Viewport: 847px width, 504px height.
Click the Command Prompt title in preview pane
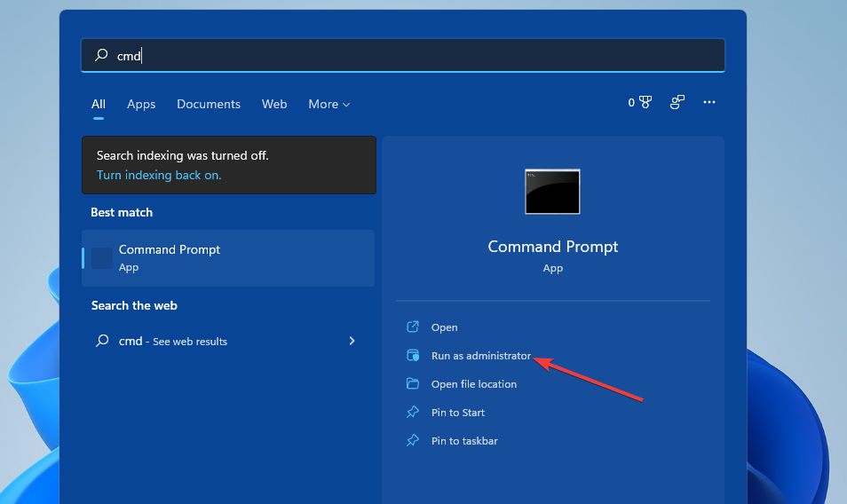[552, 247]
